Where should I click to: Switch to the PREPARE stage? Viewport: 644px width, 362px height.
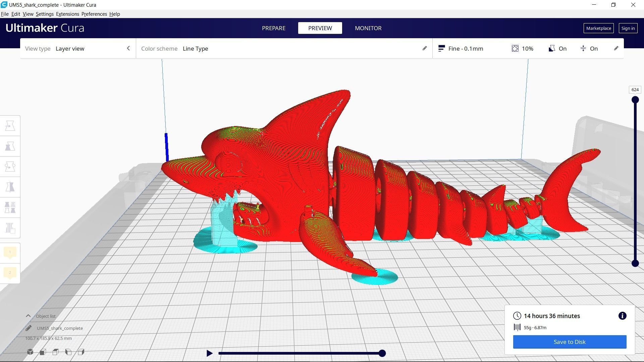(274, 28)
